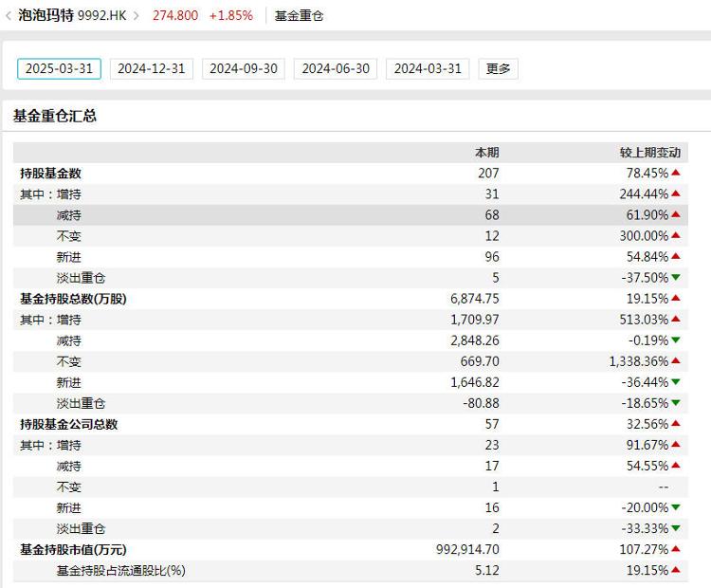
Task: Click red up arrow beside 107.27%
Action: click(676, 549)
